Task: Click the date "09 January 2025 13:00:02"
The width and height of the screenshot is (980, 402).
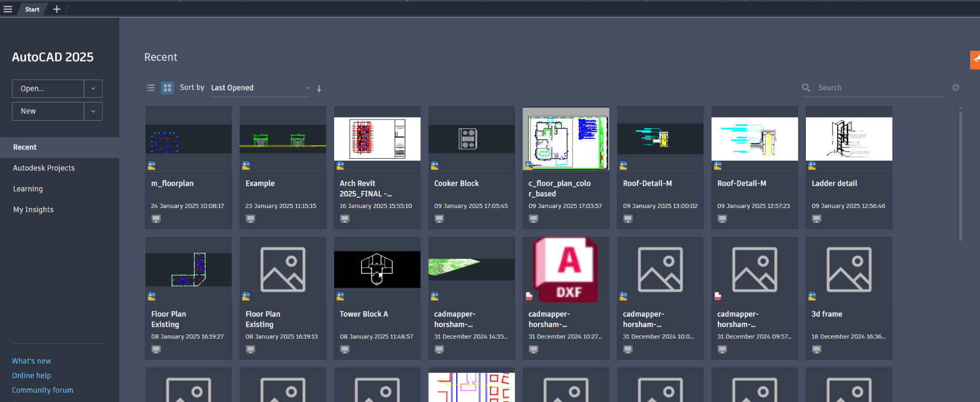Action: coord(660,206)
